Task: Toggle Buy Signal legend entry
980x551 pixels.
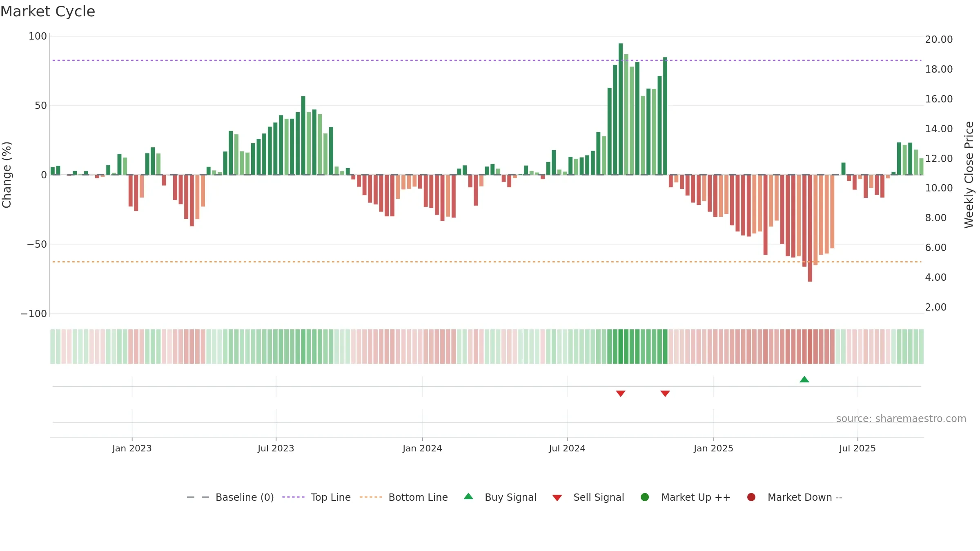Action: pos(500,497)
